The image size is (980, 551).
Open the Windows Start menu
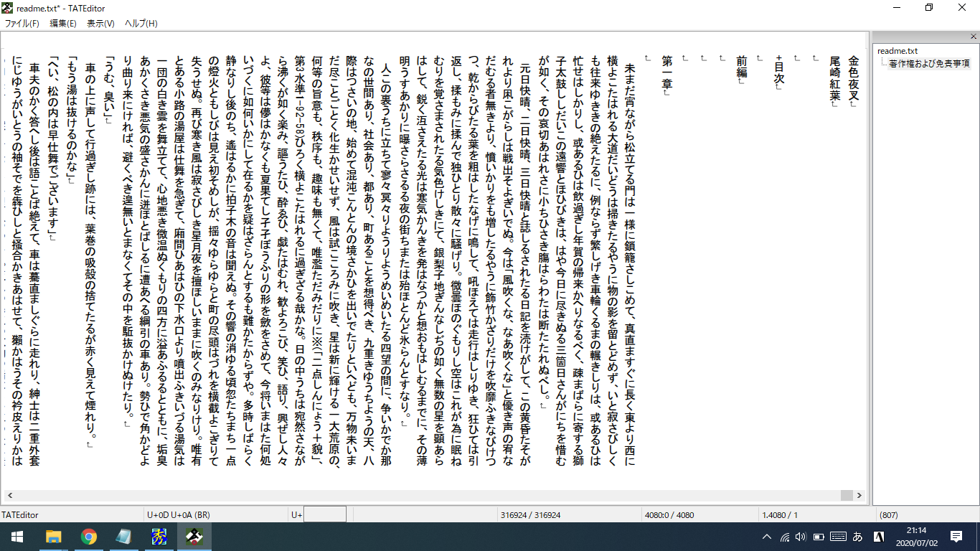tap(16, 537)
